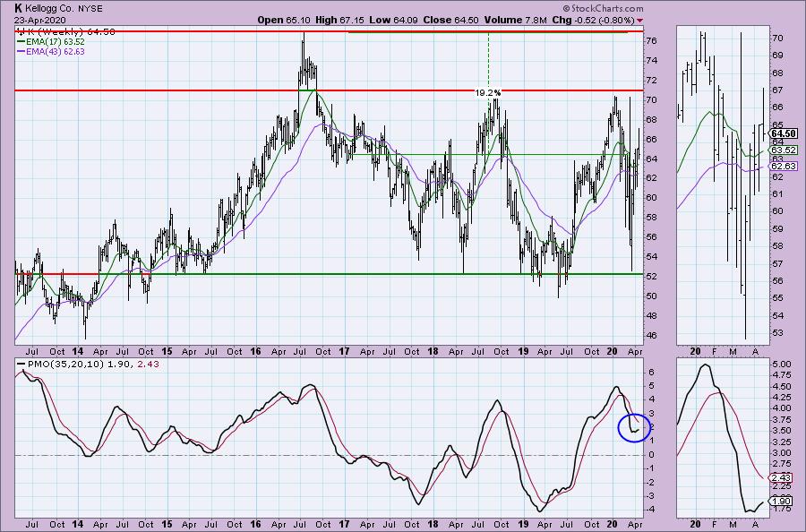
Task: Click the -3 label on PMO axis
Action: pyautogui.click(x=652, y=495)
